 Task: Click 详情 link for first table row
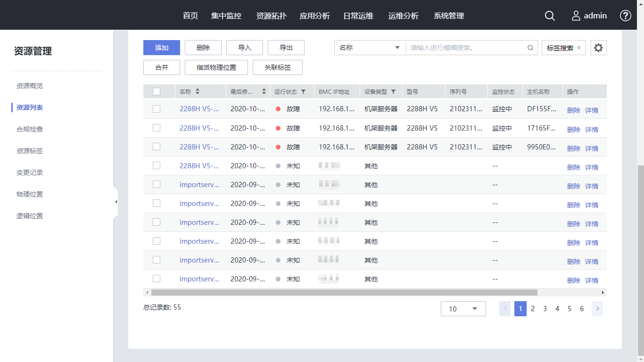click(591, 110)
